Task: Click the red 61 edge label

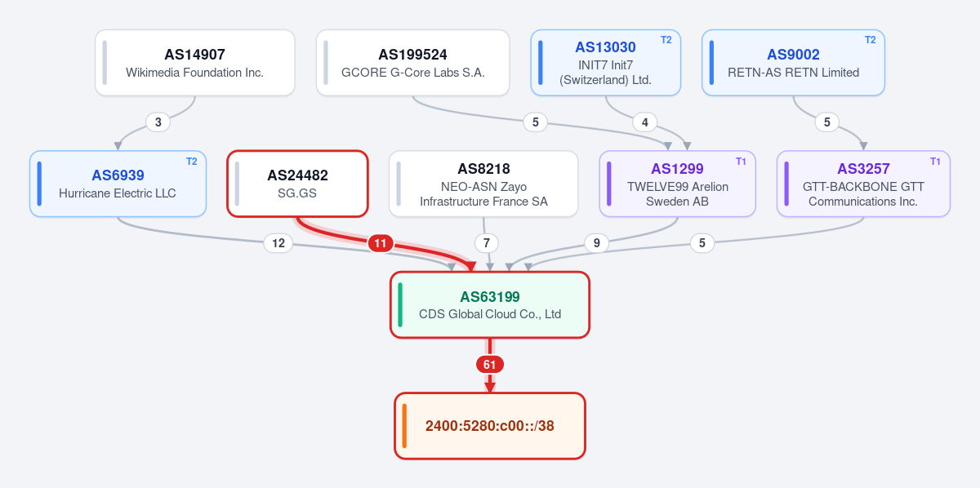Action: (x=490, y=365)
